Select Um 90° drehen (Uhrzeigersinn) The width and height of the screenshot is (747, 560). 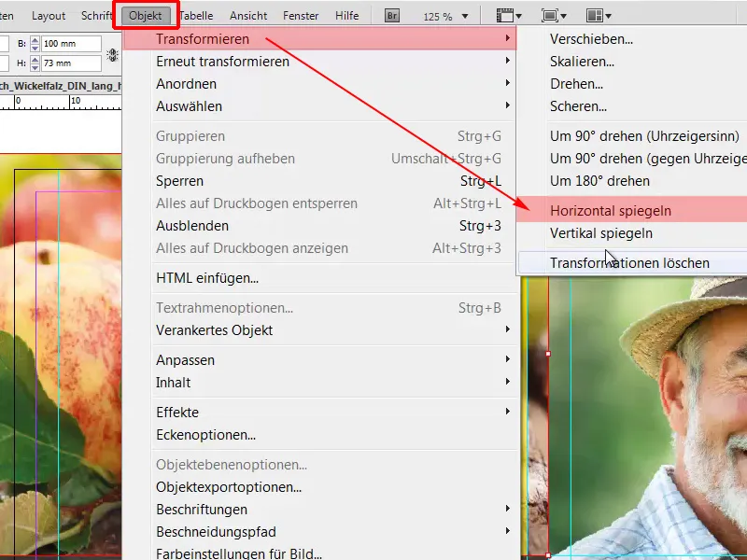pos(632,136)
